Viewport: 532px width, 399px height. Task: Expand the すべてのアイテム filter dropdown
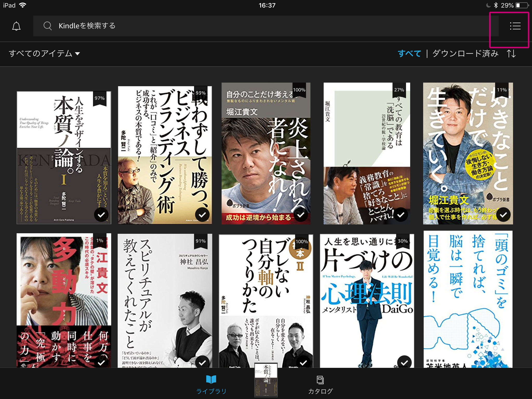(41, 54)
